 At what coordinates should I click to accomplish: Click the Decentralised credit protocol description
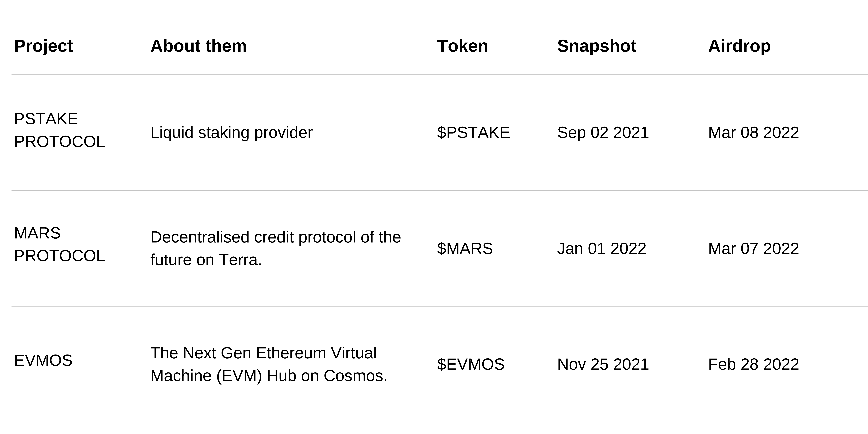(276, 248)
